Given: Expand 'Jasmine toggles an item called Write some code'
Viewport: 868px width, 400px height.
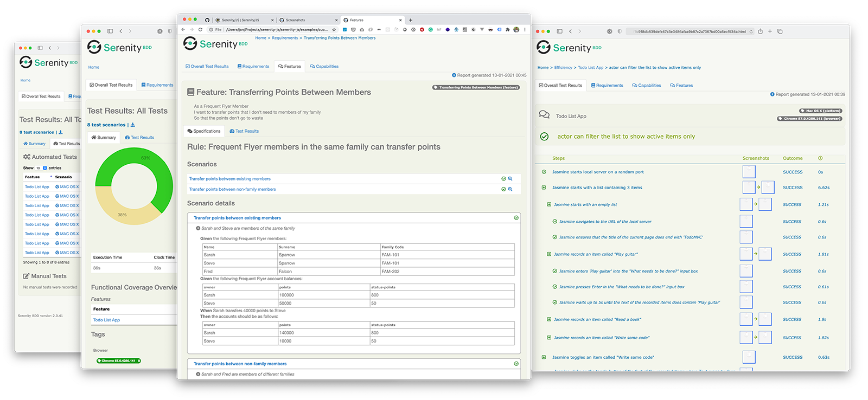Looking at the screenshot, I should click(544, 357).
